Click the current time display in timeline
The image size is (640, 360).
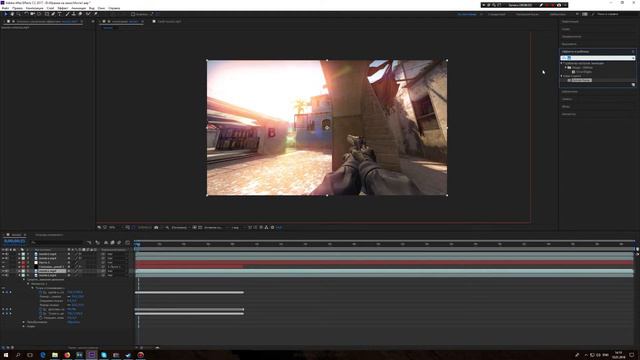[x=14, y=242]
